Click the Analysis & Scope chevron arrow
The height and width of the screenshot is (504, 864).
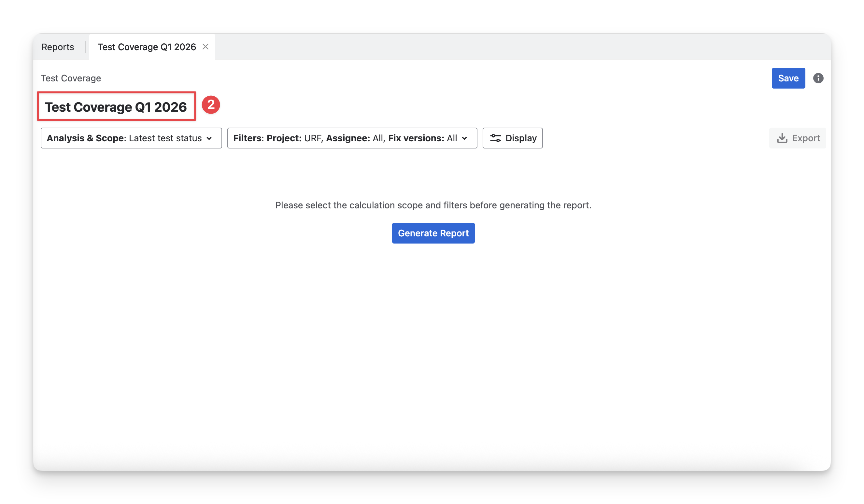[209, 138]
